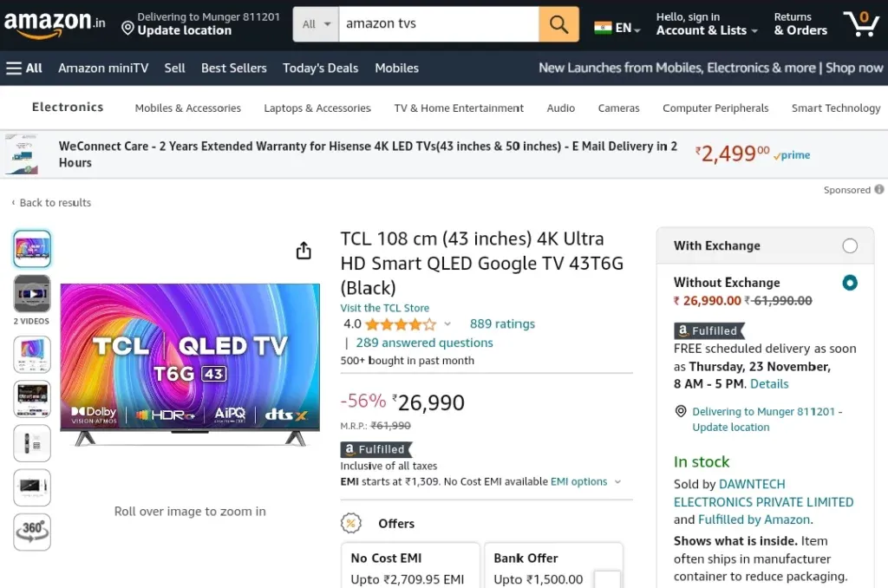Open the hamburger All menu
This screenshot has width=888, height=588.
(x=24, y=68)
